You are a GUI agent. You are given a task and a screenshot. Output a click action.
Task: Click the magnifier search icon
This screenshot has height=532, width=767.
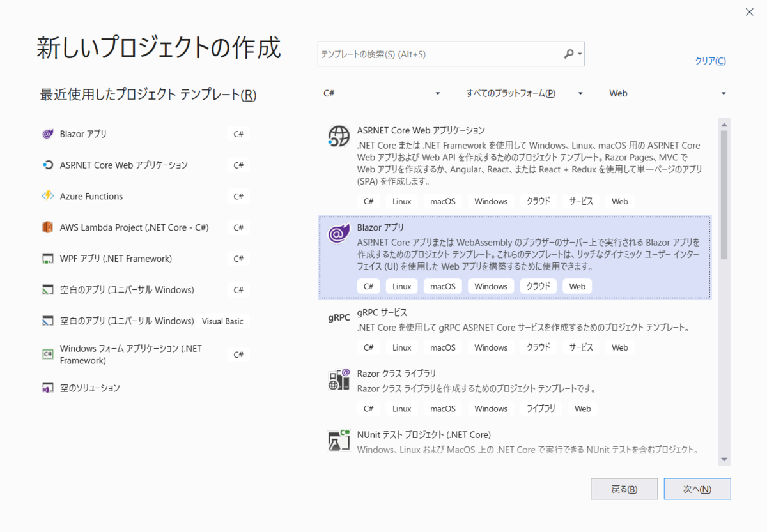click(x=568, y=54)
